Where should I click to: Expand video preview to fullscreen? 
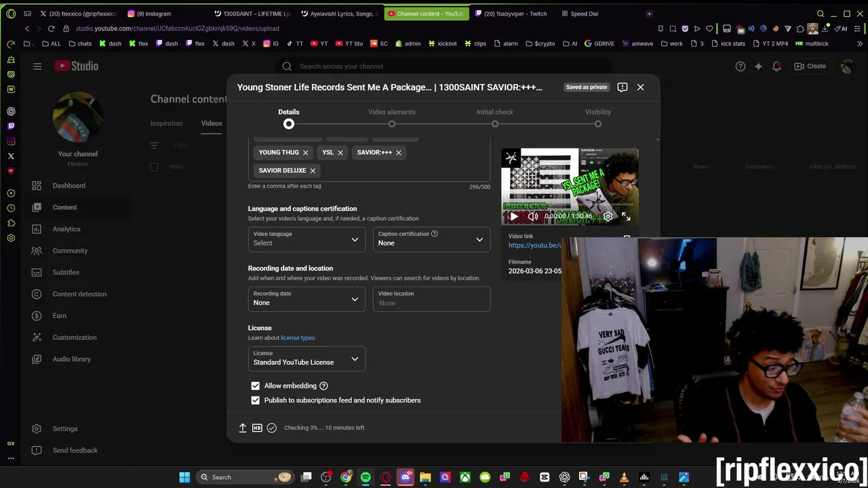pyautogui.click(x=626, y=216)
